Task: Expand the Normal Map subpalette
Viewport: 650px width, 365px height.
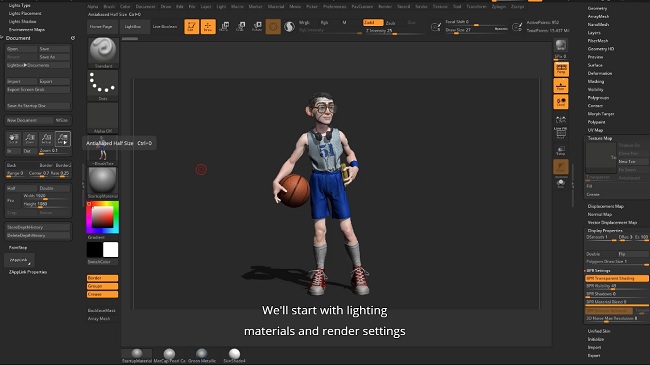Action: (599, 214)
